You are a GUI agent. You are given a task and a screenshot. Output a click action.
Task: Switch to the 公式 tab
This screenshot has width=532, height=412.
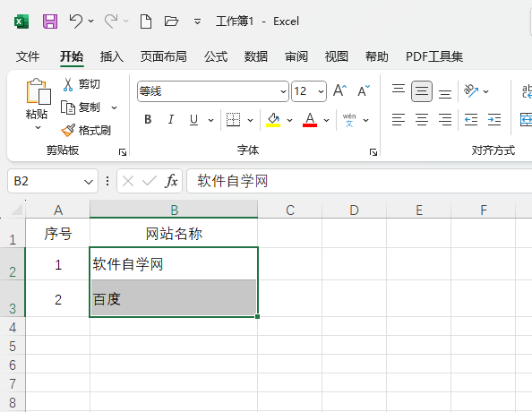coord(216,56)
